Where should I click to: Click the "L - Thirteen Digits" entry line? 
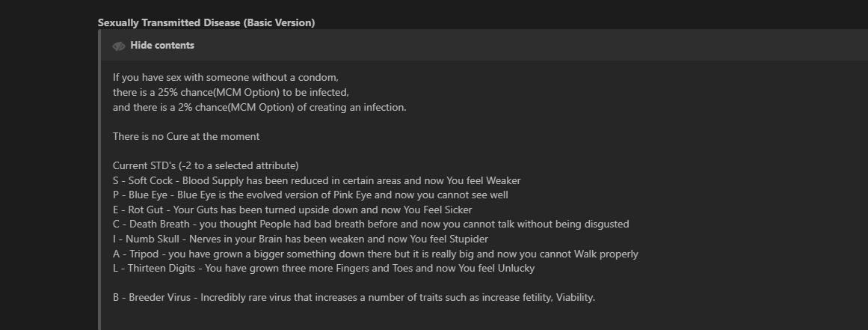pos(324,268)
